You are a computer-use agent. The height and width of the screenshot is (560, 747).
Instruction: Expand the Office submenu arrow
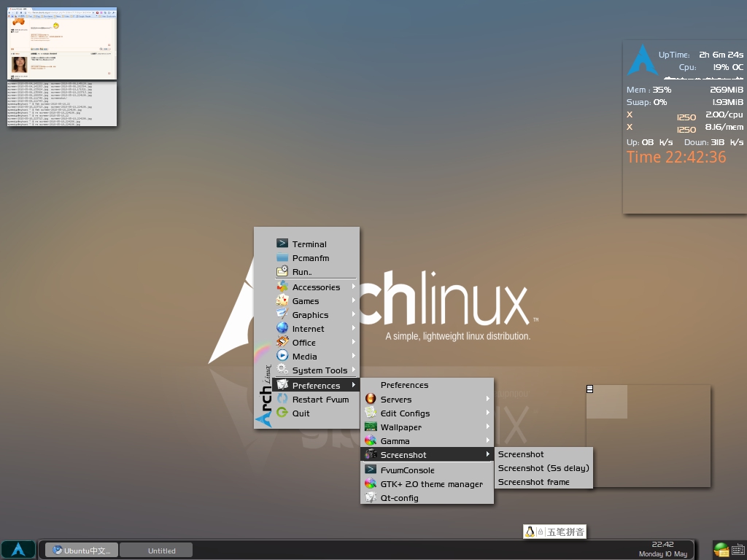354,342
